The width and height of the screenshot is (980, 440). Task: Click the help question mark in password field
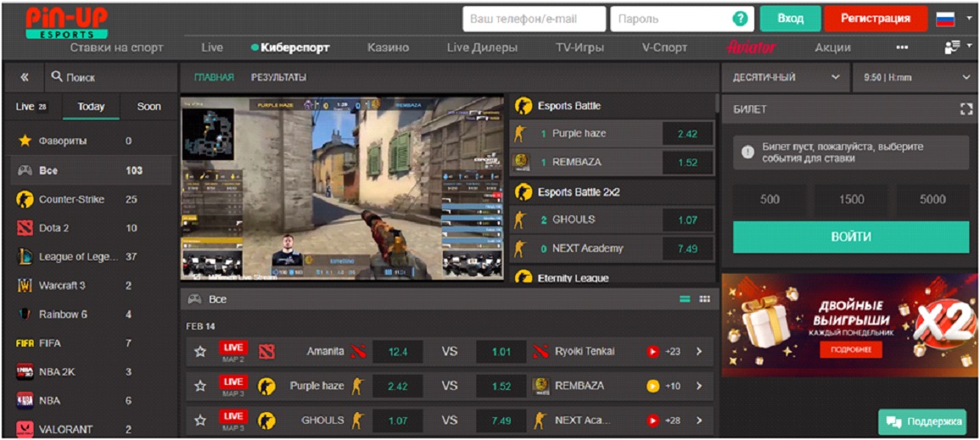pyautogui.click(x=740, y=19)
